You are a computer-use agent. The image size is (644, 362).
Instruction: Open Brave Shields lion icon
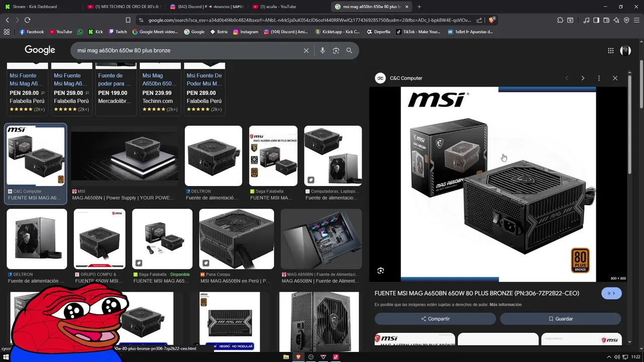point(492,20)
